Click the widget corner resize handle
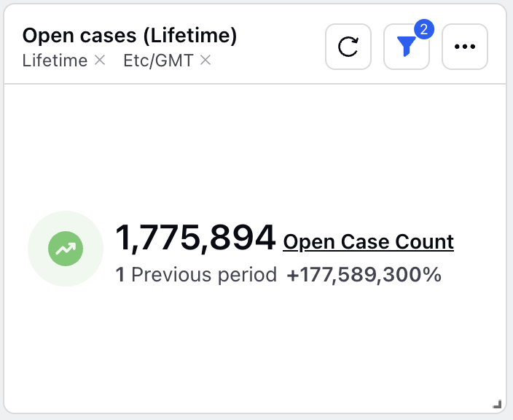Screen dimensions: 513x420 click(x=497, y=404)
